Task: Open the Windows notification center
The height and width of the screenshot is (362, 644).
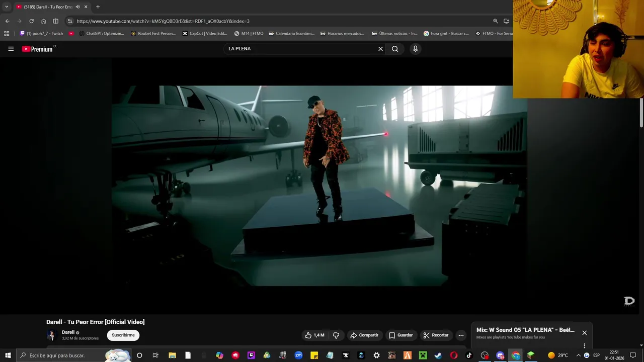Action: [633, 355]
